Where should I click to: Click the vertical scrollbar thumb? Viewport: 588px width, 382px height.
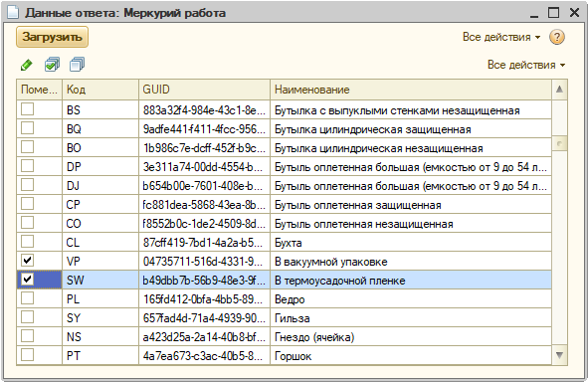(559, 143)
